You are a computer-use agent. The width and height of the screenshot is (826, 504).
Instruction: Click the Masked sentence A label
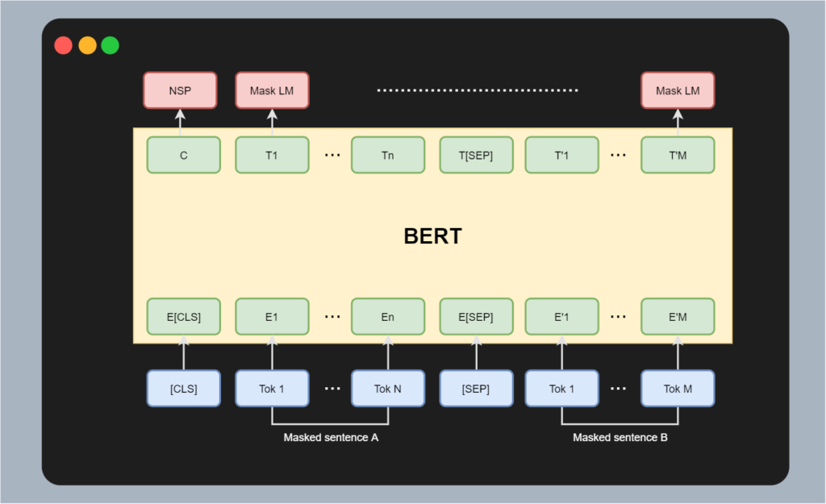click(x=331, y=438)
